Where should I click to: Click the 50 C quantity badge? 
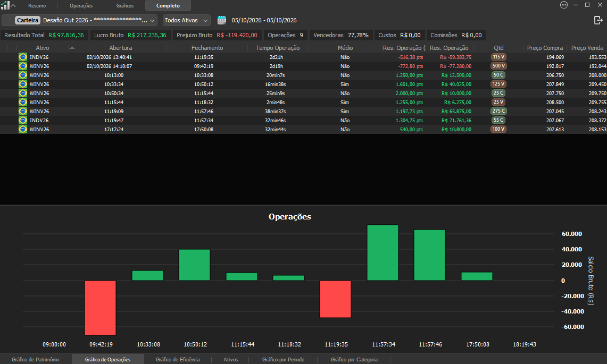[498, 75]
